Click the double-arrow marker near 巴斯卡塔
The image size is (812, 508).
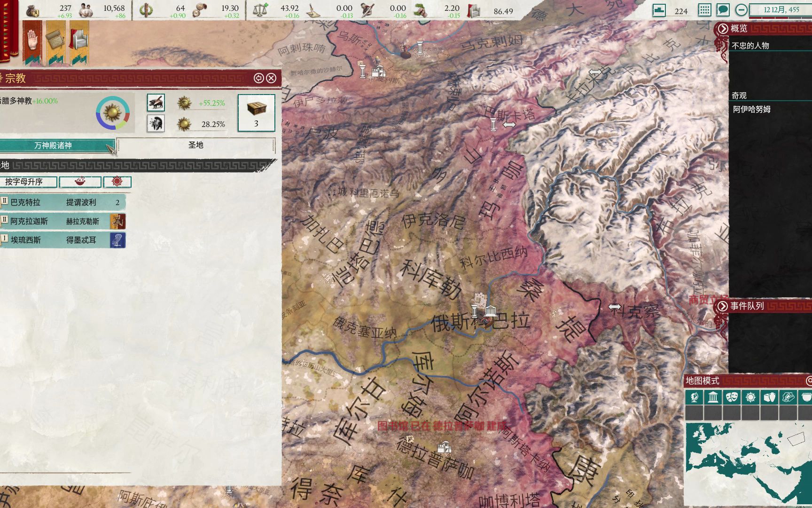pyautogui.click(x=509, y=125)
